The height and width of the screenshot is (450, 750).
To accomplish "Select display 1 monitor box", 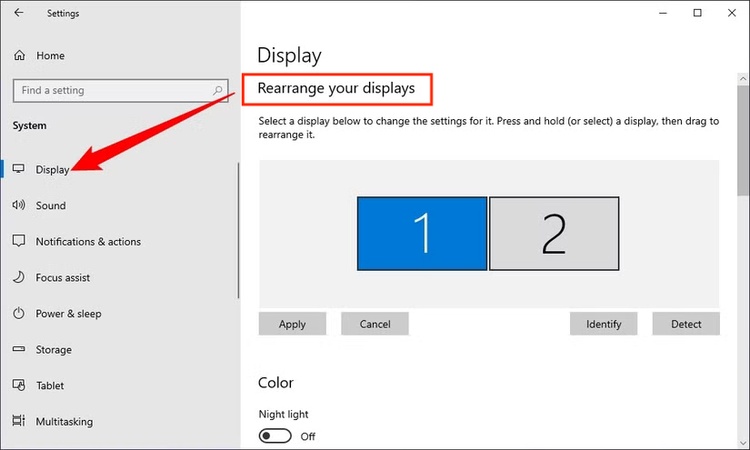I will click(422, 233).
